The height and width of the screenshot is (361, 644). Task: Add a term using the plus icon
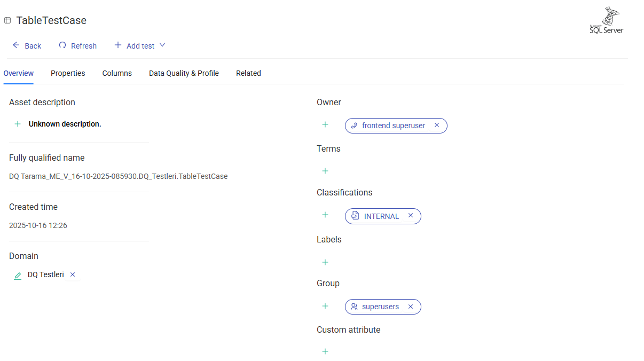pyautogui.click(x=325, y=171)
